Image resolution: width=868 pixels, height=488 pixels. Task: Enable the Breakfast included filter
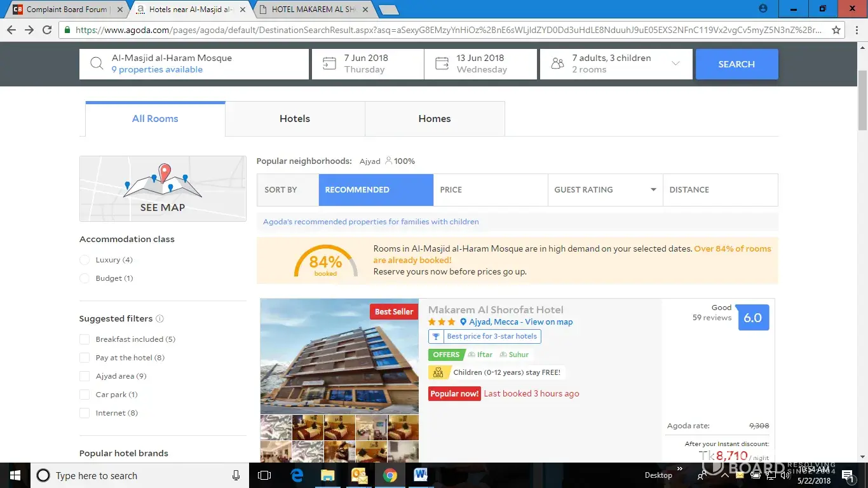coord(85,339)
